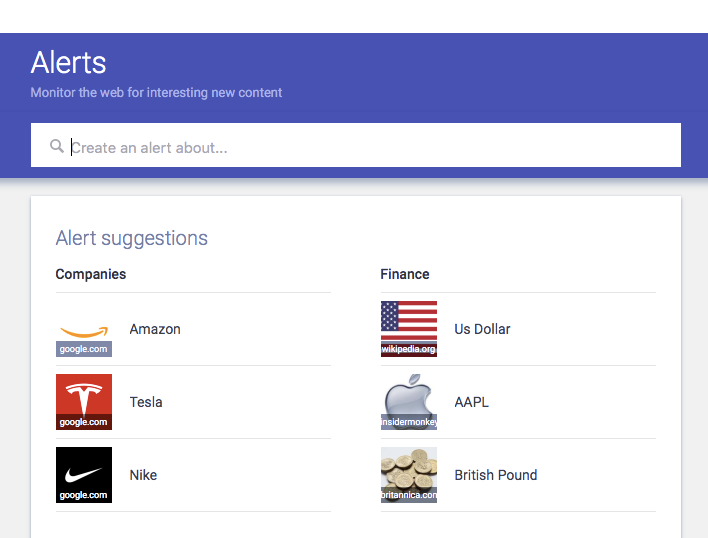Screen dimensions: 708x538
Task: Select the Tesla logo icon
Action: point(84,397)
